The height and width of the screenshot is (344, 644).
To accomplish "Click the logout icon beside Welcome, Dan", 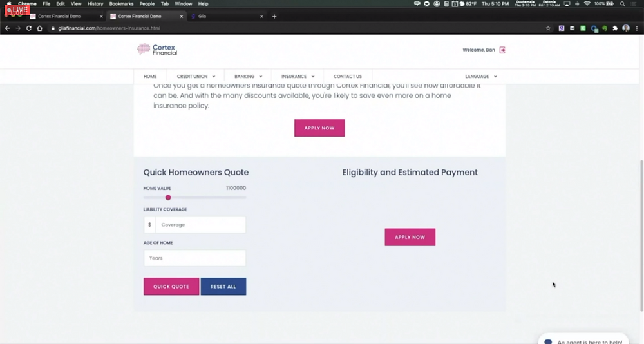I will pos(502,50).
